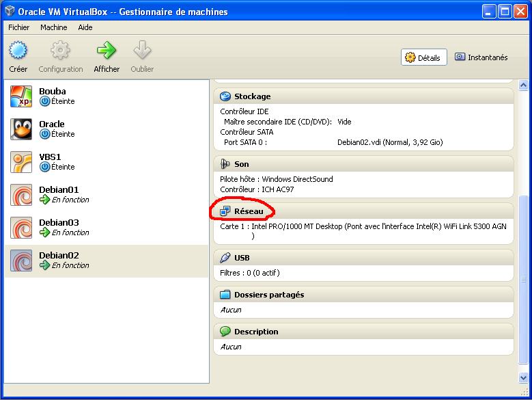
Task: Select the Debian01 swirl icon
Action: (21, 195)
